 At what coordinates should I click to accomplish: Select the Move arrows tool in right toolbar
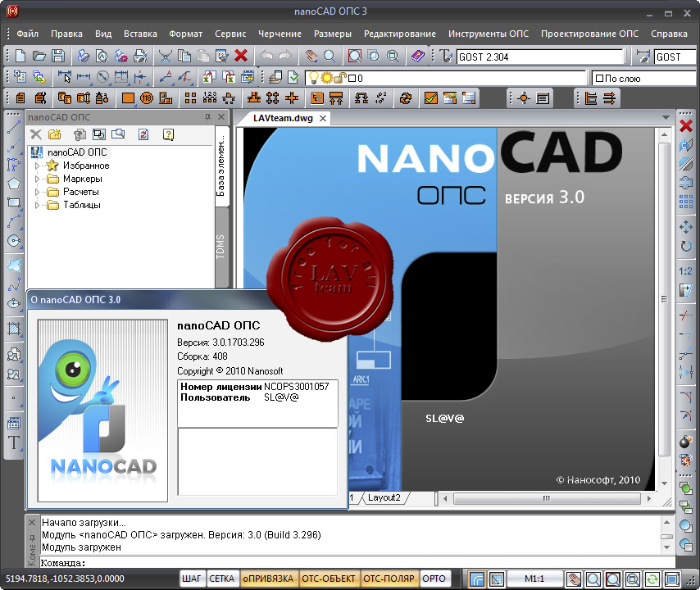686,227
